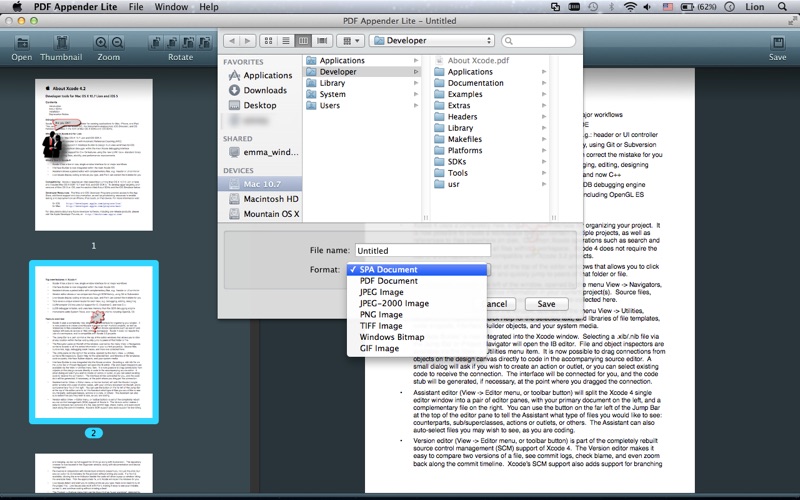Switch file dialog to column view
Viewport: 800px width, 500px height.
point(303,41)
